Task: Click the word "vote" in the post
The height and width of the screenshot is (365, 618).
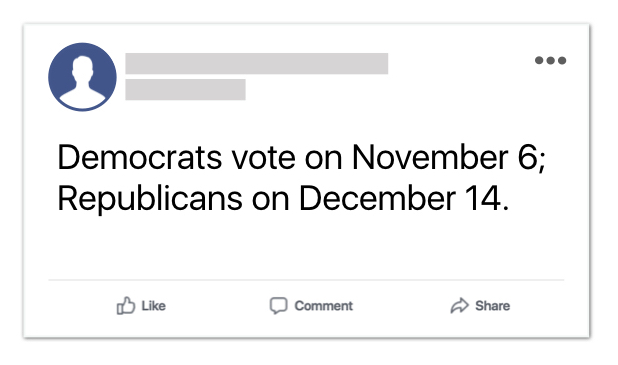Action: [263, 158]
